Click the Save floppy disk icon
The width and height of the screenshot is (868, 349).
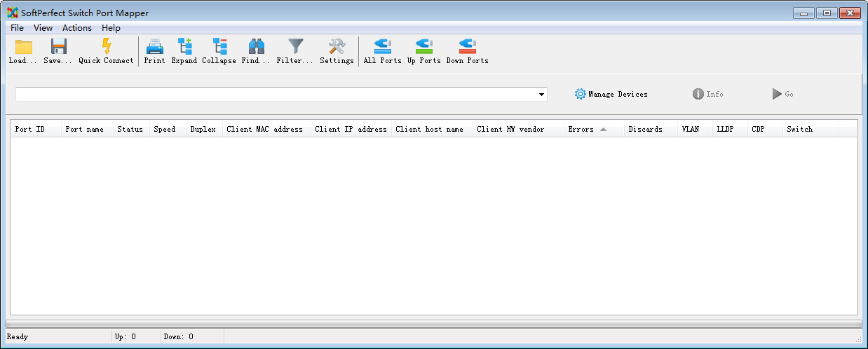[57, 48]
